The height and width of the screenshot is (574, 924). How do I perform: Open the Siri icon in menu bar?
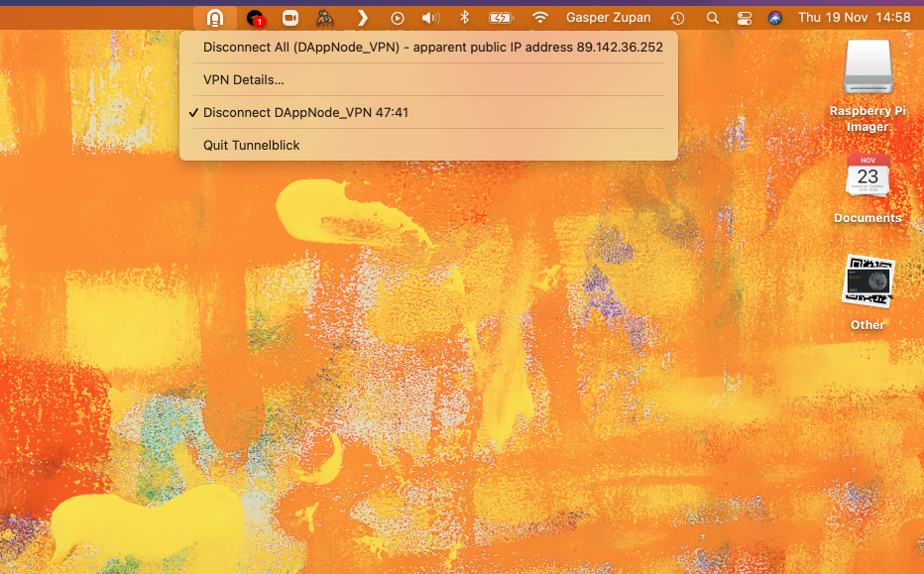click(x=775, y=18)
